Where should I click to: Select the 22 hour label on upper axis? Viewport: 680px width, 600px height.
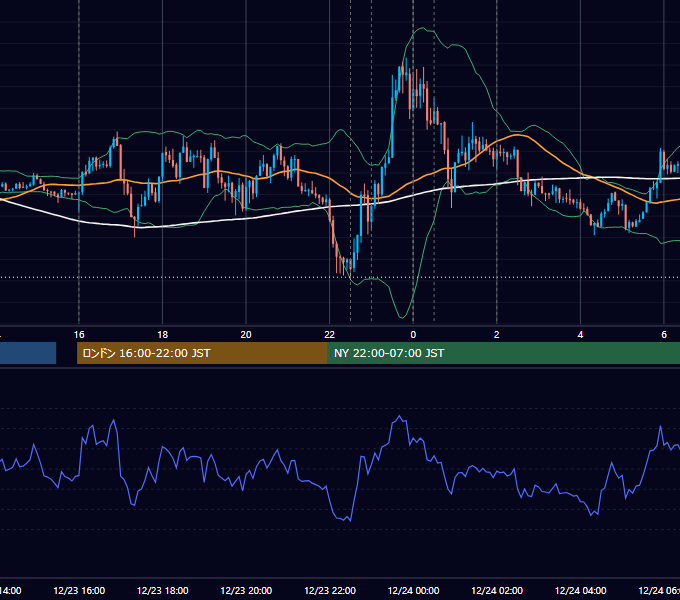[330, 335]
